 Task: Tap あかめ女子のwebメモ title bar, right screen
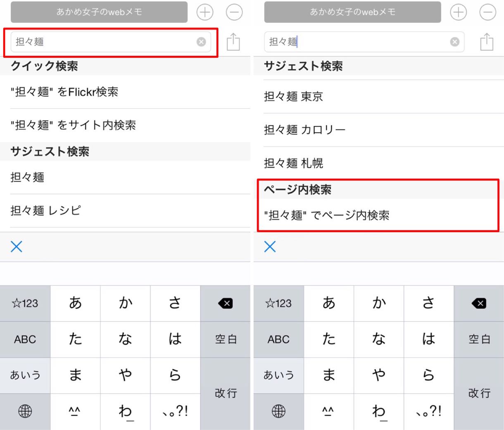(353, 12)
